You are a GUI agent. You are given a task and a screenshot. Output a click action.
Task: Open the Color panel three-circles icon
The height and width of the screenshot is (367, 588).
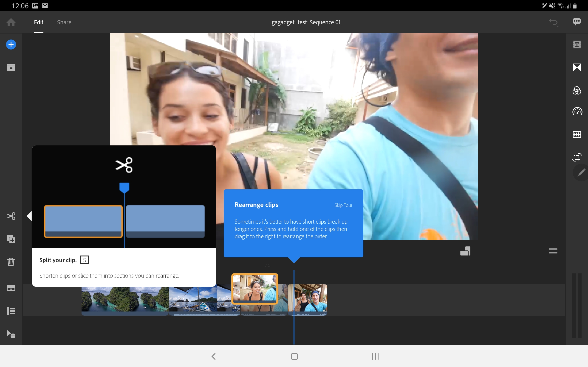(x=577, y=90)
